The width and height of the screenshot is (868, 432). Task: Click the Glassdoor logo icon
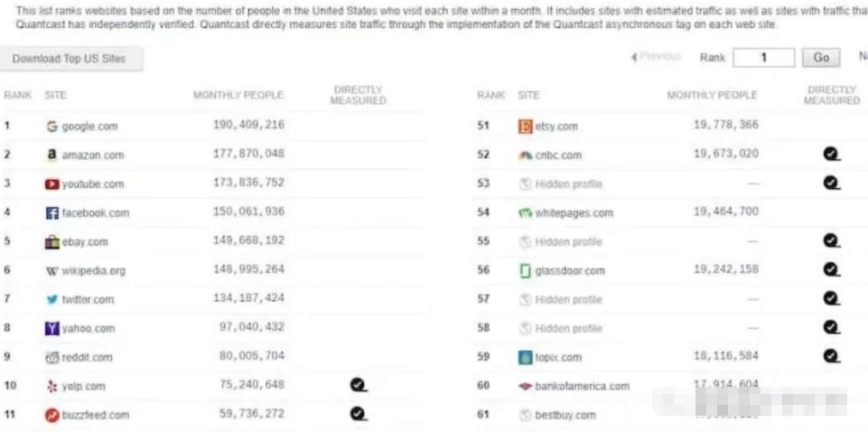click(526, 270)
